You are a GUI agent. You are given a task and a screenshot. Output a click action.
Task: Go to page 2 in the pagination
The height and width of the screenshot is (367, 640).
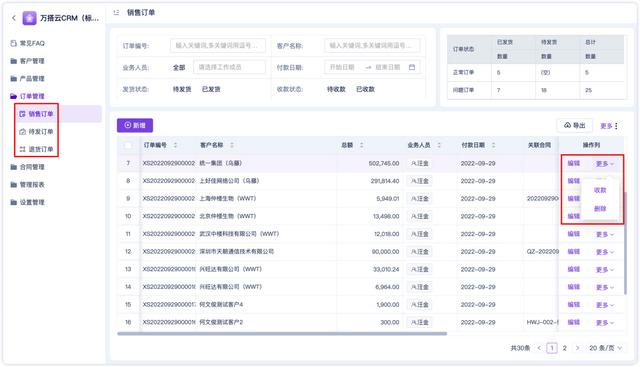click(564, 348)
